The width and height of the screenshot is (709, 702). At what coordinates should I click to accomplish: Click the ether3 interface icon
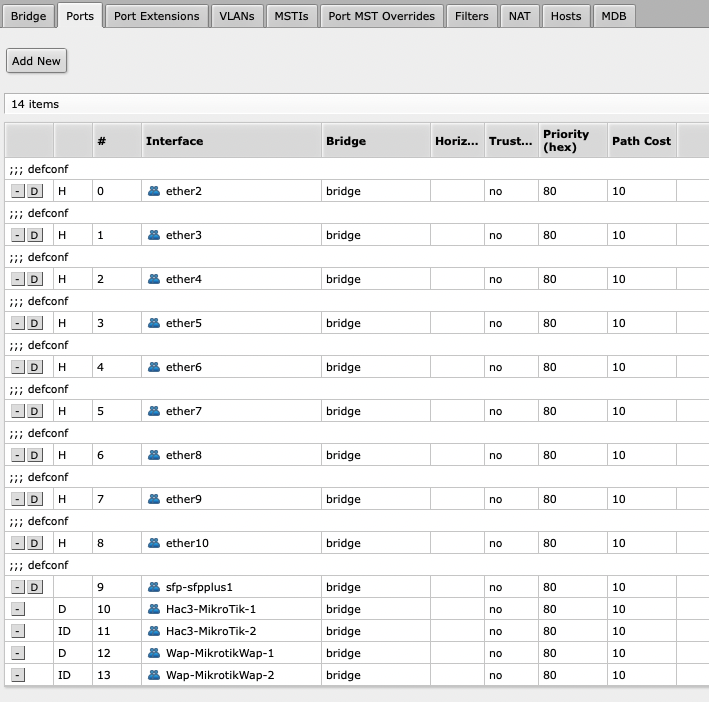click(x=154, y=235)
